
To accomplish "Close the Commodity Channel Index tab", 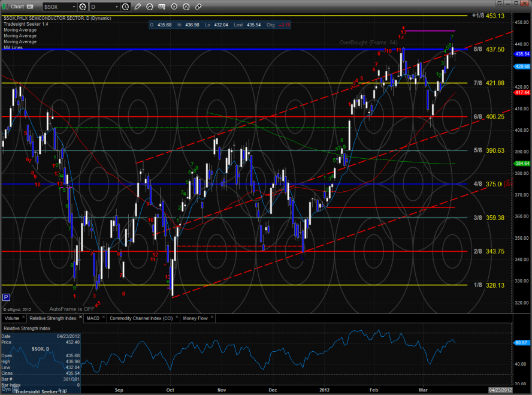I will pos(177,317).
